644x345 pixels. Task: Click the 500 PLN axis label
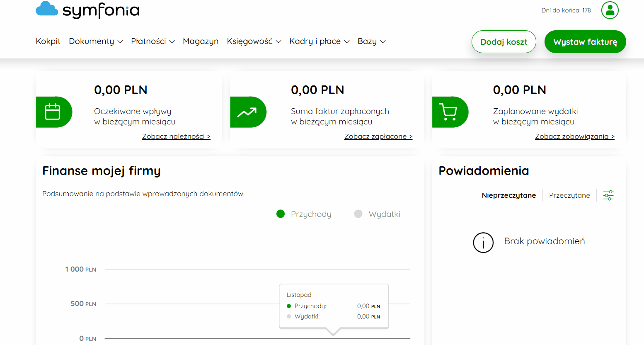[x=83, y=304]
